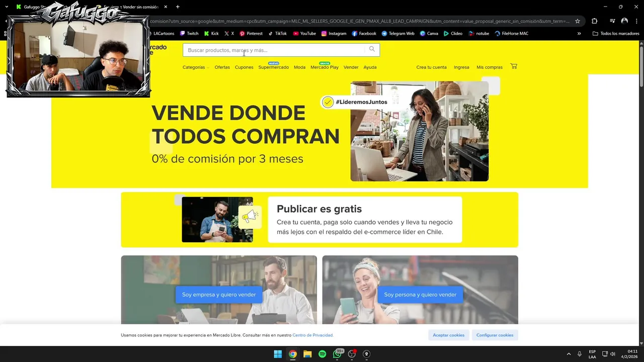Screen dimensions: 644x362
Task: Open Chrome extensions puzzle icon
Action: tap(594, 21)
